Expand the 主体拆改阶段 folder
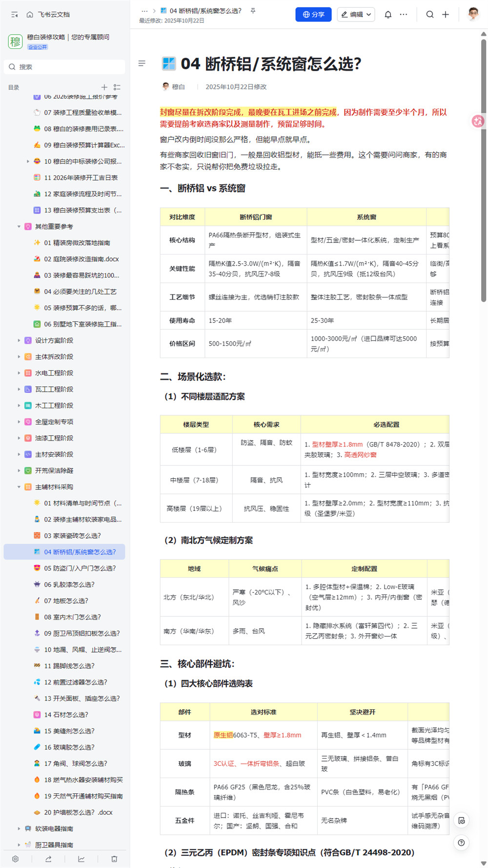The image size is (488, 868). point(19,357)
